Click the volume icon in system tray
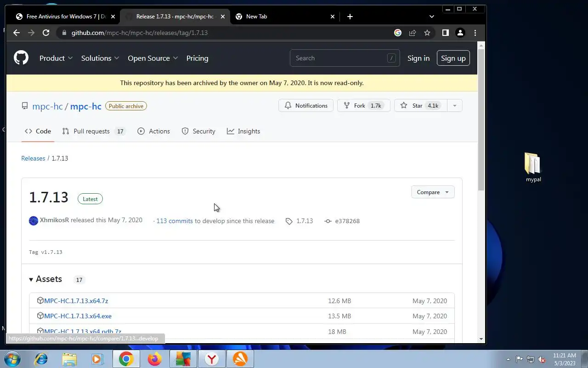This screenshot has width=588, height=368. [542, 359]
